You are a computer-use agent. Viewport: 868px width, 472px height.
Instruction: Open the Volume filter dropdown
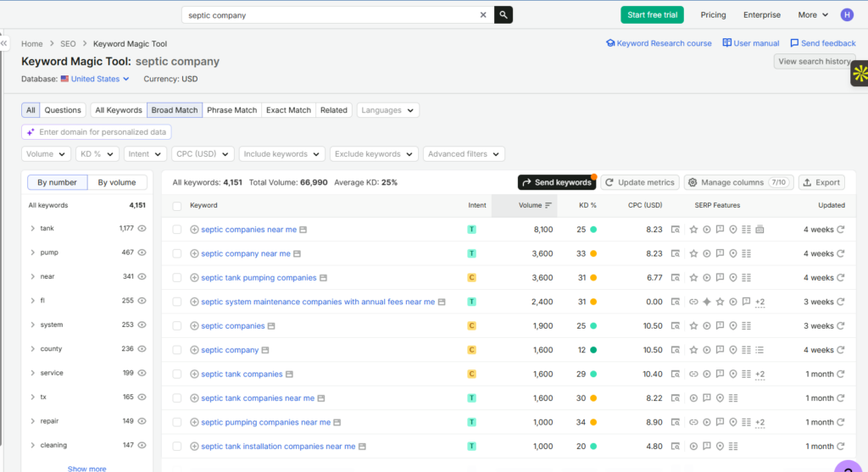[46, 154]
